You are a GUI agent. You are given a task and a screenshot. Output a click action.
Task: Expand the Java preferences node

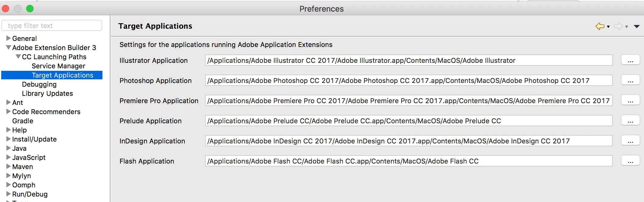point(9,148)
